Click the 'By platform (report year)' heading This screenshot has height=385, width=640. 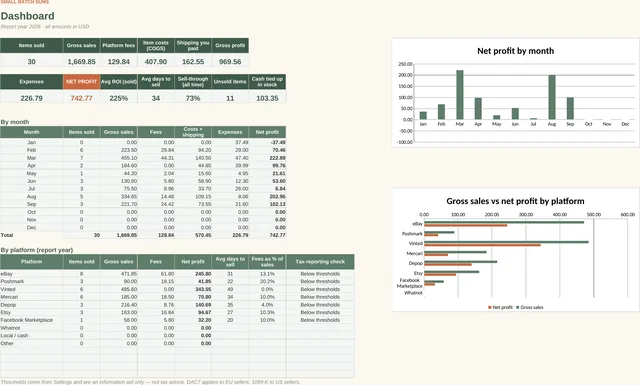pyautogui.click(x=37, y=250)
